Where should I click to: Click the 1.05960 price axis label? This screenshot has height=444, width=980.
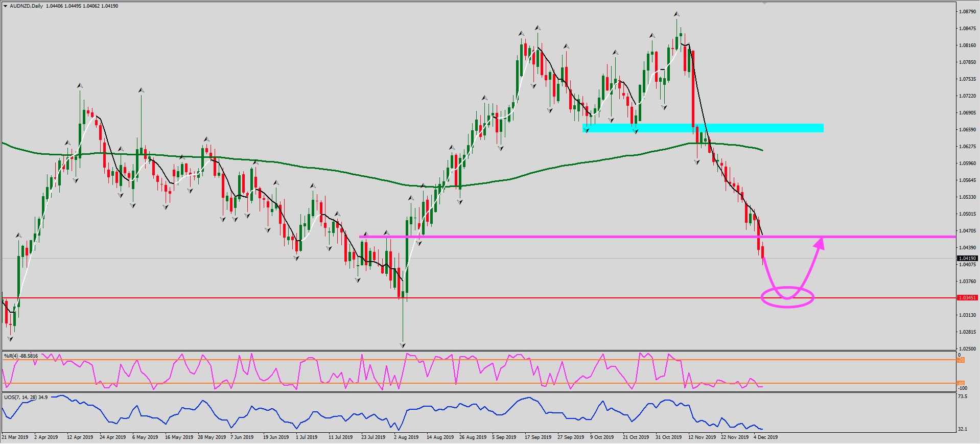point(967,163)
